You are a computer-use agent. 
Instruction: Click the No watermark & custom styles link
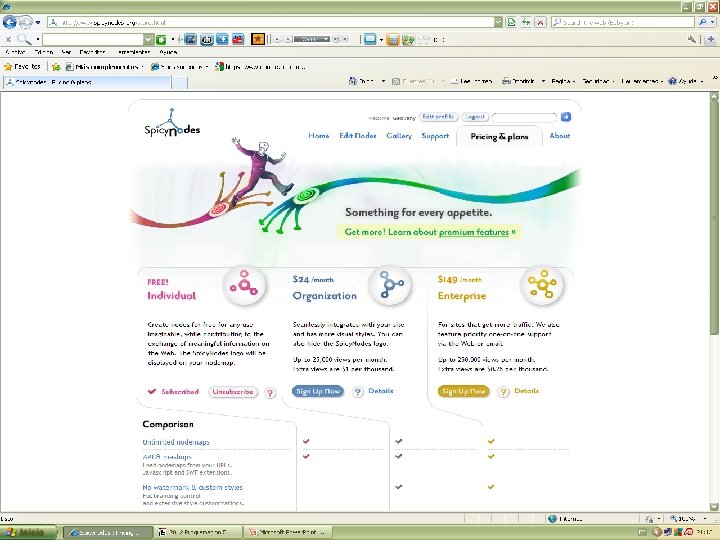coord(192,487)
